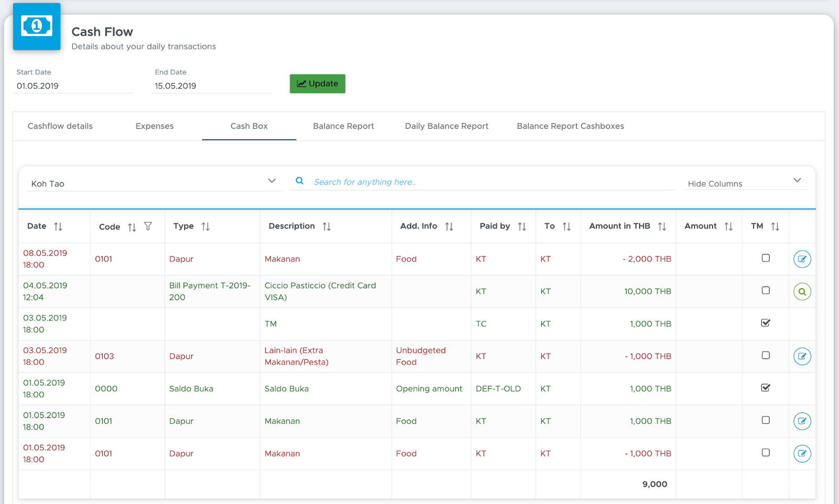The image size is (839, 504).
Task: Sort by TM column arrows
Action: tap(775, 226)
